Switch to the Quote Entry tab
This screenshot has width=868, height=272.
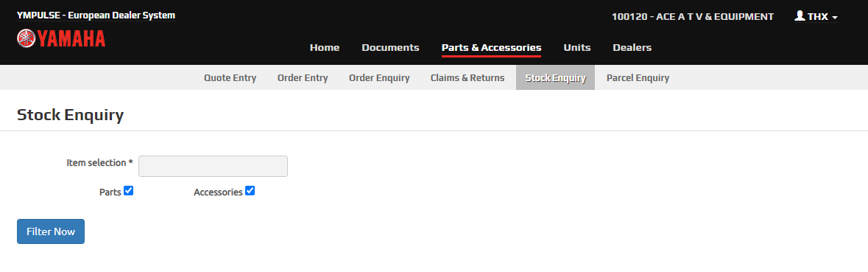(x=230, y=77)
